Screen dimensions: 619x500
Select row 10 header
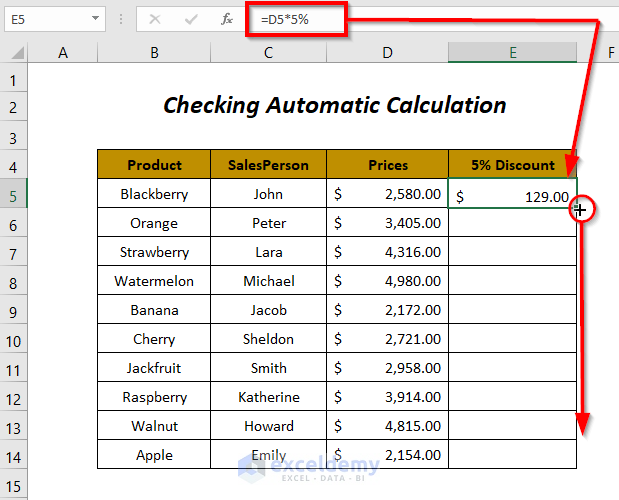pyautogui.click(x=14, y=340)
